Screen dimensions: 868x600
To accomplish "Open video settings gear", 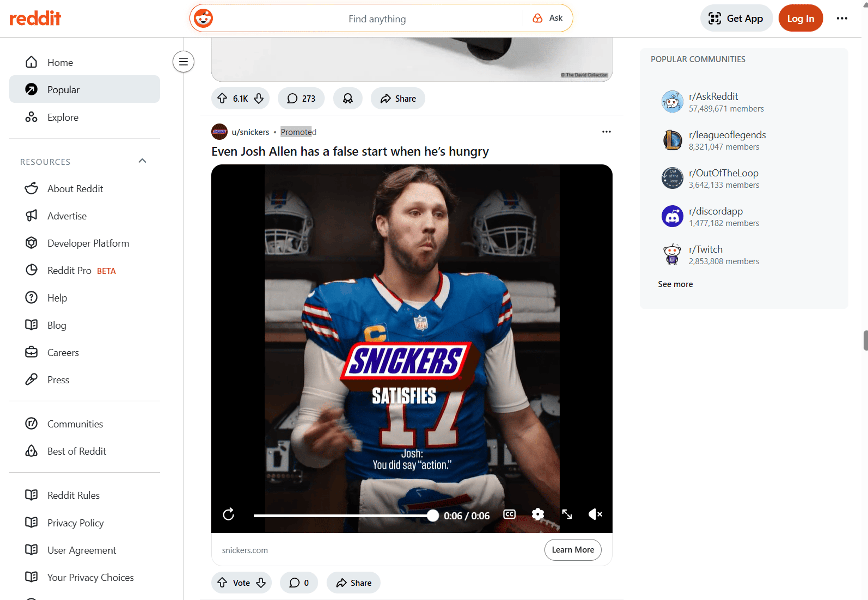I will click(537, 514).
